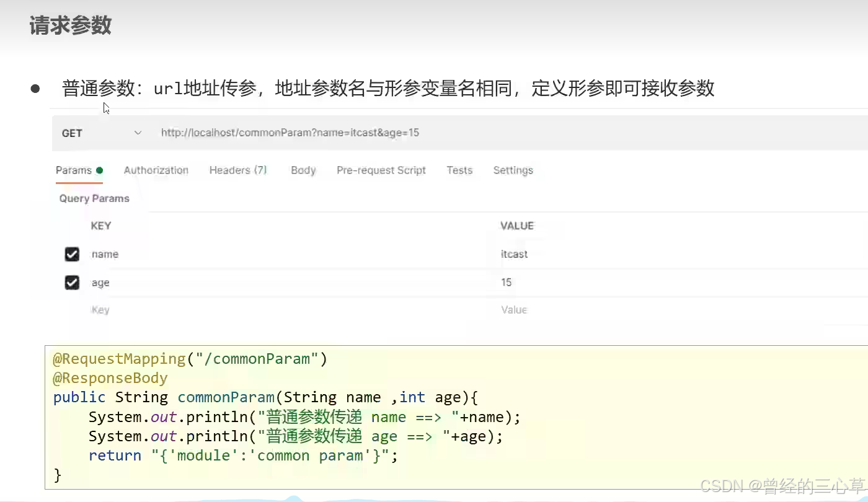The width and height of the screenshot is (868, 502).
Task: Click the @ResponseBody annotation line
Action: click(x=110, y=378)
